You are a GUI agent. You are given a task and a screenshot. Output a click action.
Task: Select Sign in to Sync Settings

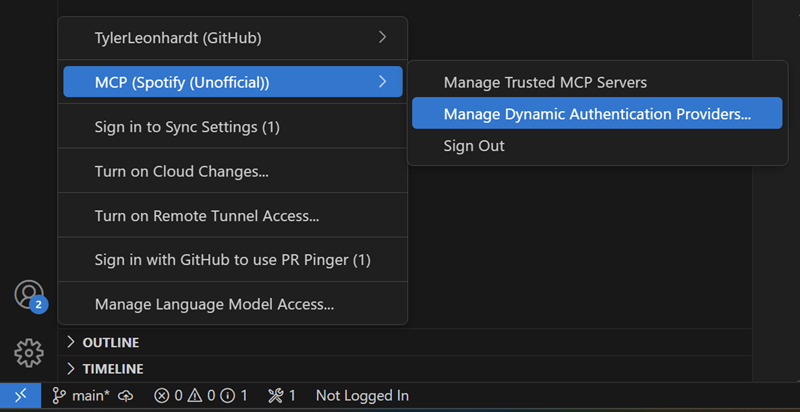187,127
